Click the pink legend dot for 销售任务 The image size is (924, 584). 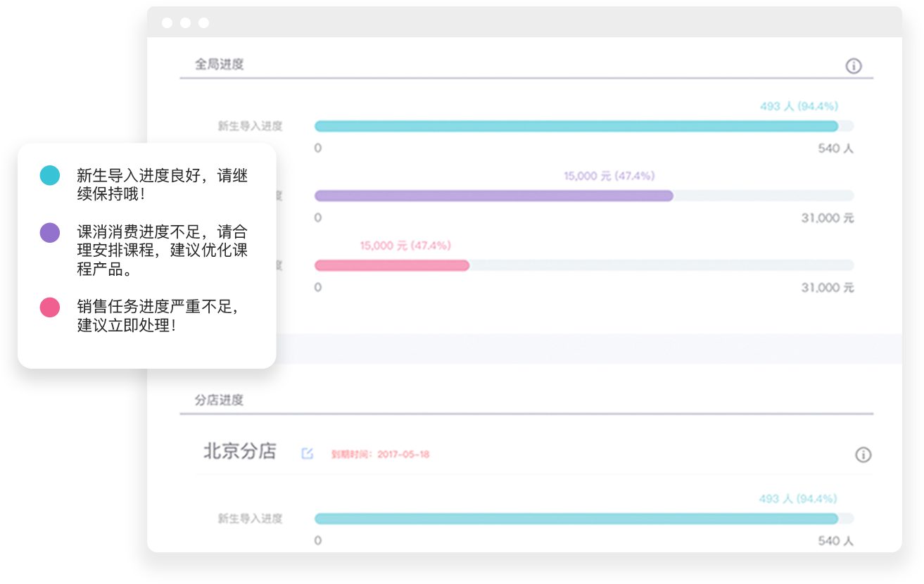pyautogui.click(x=50, y=307)
